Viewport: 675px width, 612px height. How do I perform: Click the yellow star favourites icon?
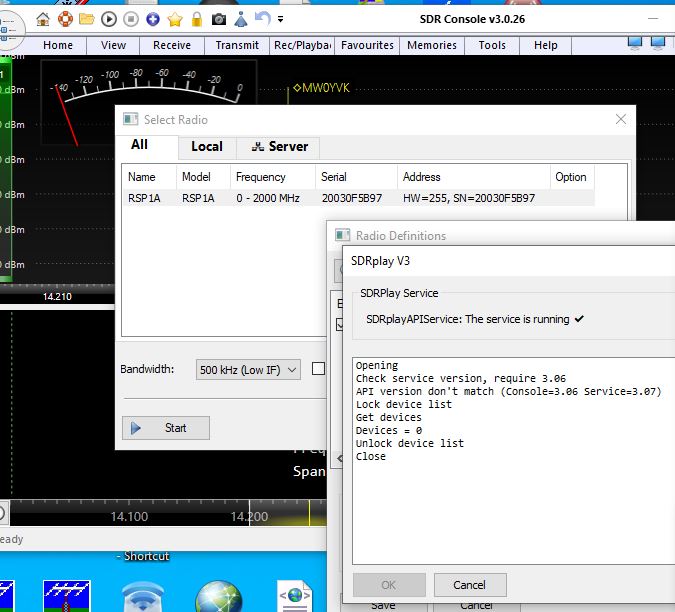click(x=175, y=18)
